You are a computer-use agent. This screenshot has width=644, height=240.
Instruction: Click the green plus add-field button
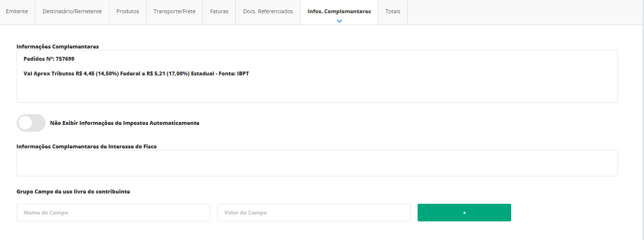464,213
